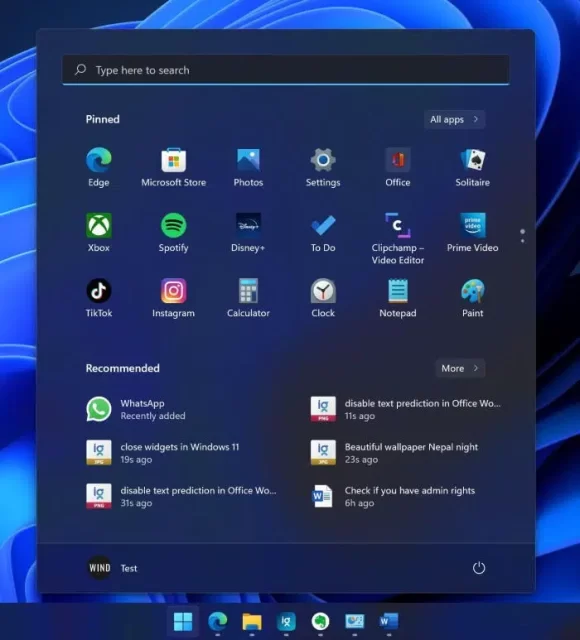Open the Photos app
The image size is (580, 640).
248,167
